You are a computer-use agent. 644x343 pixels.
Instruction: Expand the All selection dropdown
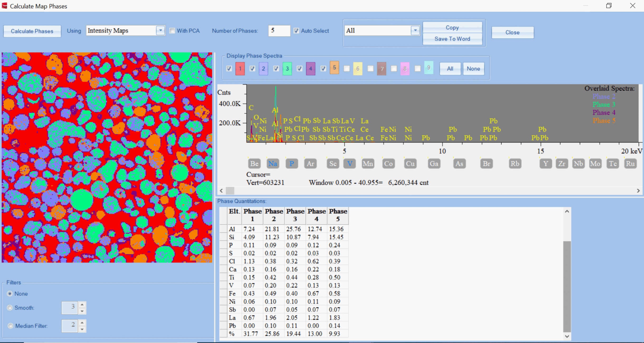click(415, 31)
